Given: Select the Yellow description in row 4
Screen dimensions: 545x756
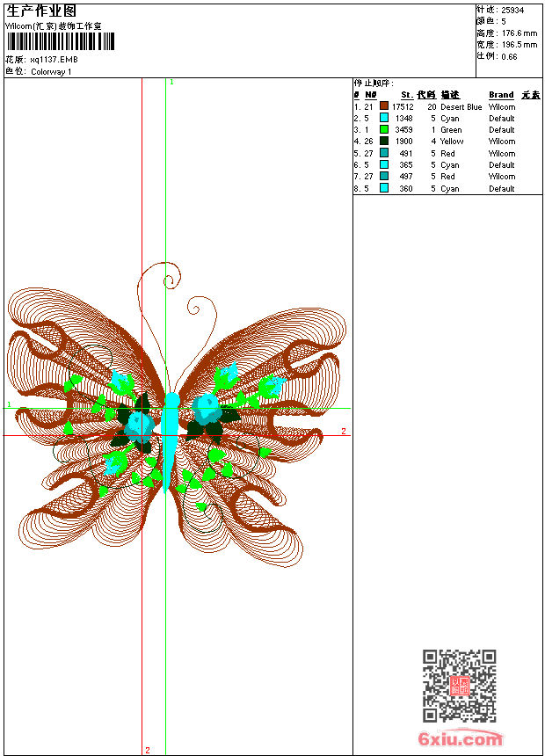Looking at the screenshot, I should click(452, 142).
